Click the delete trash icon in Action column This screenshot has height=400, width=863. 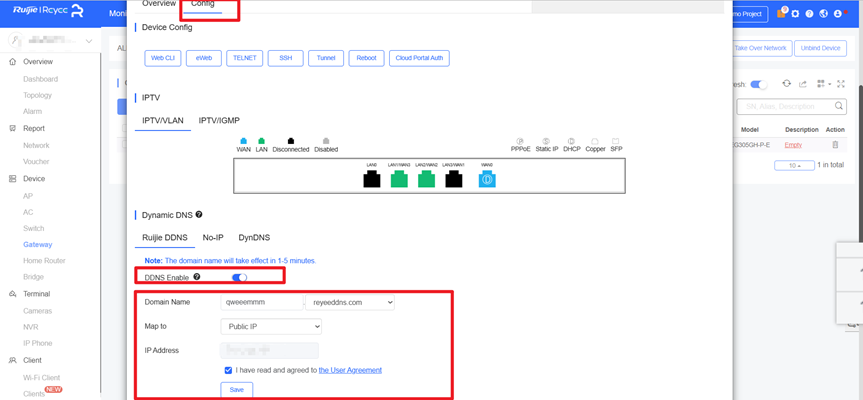[835, 145]
